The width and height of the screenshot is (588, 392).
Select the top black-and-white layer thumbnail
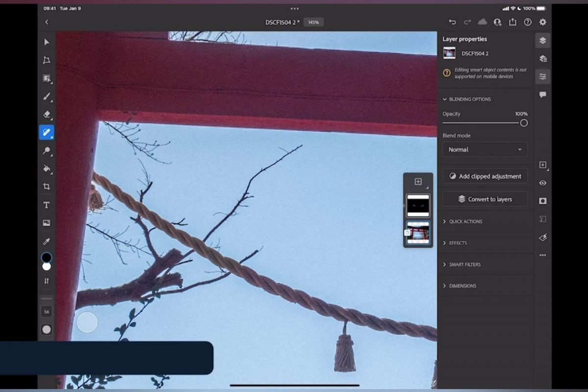[418, 205]
